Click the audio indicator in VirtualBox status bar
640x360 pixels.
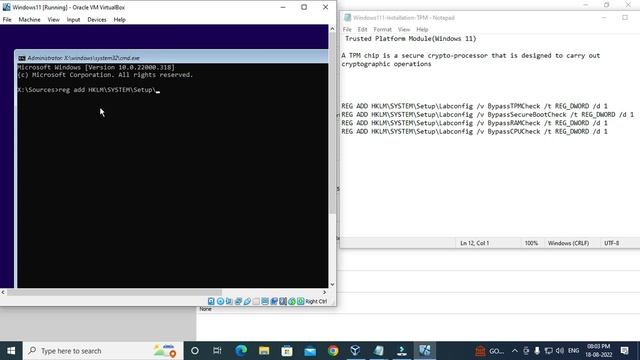tap(229, 301)
